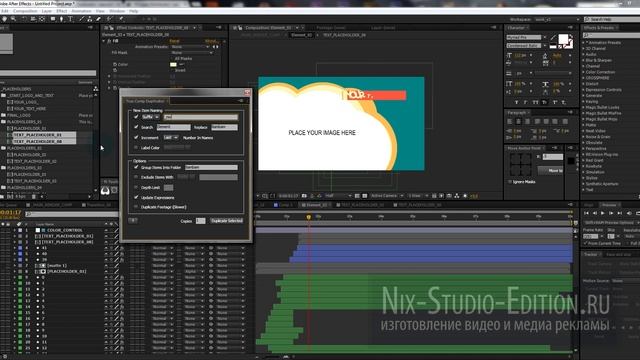Uncheck the Search checkbox
The height and width of the screenshot is (360, 640).
[x=136, y=127]
